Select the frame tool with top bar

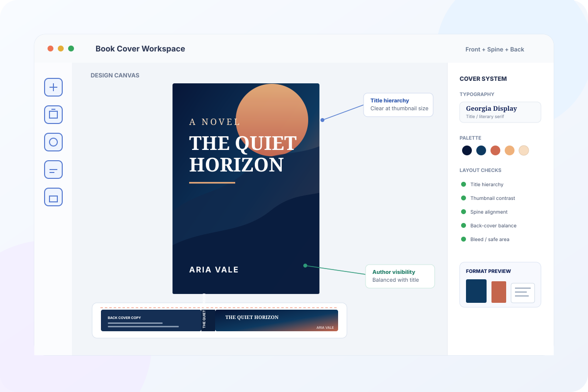(53, 115)
